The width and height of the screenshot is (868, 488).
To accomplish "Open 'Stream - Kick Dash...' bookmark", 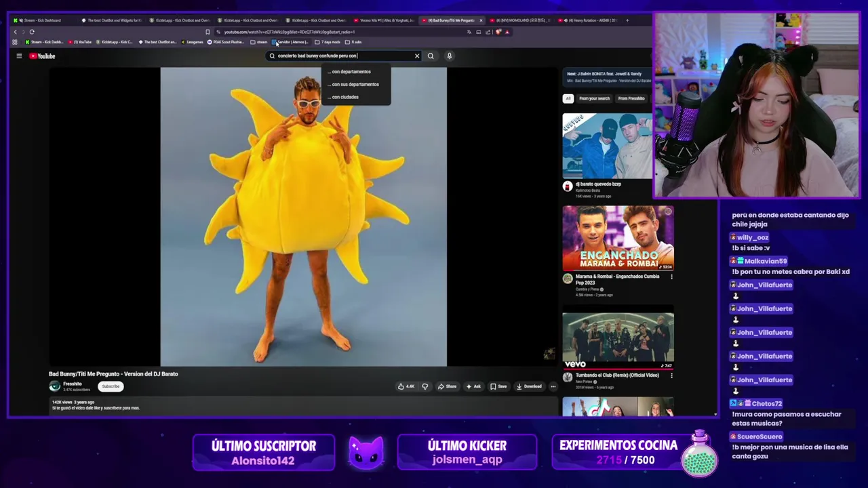I will [x=44, y=42].
